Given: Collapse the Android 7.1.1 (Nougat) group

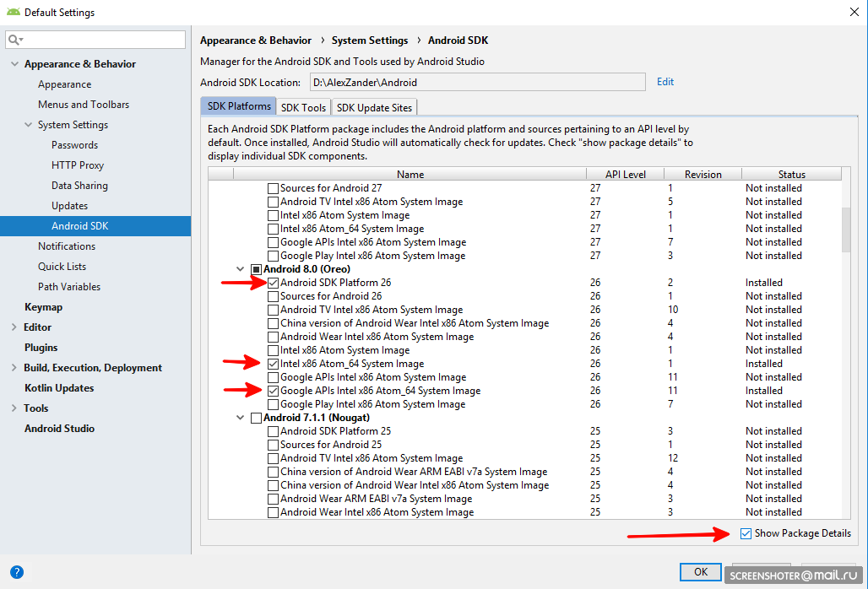Looking at the screenshot, I should pyautogui.click(x=241, y=418).
